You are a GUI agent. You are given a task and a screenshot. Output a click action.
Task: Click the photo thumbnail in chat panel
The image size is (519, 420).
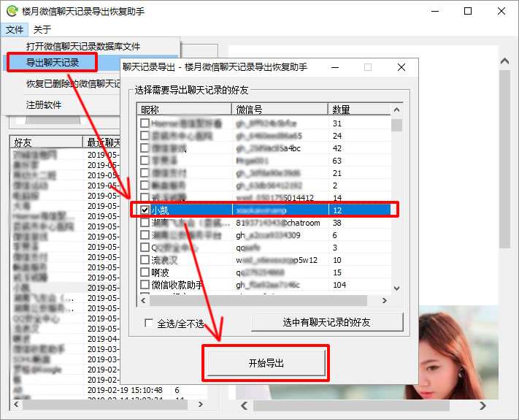click(460, 353)
